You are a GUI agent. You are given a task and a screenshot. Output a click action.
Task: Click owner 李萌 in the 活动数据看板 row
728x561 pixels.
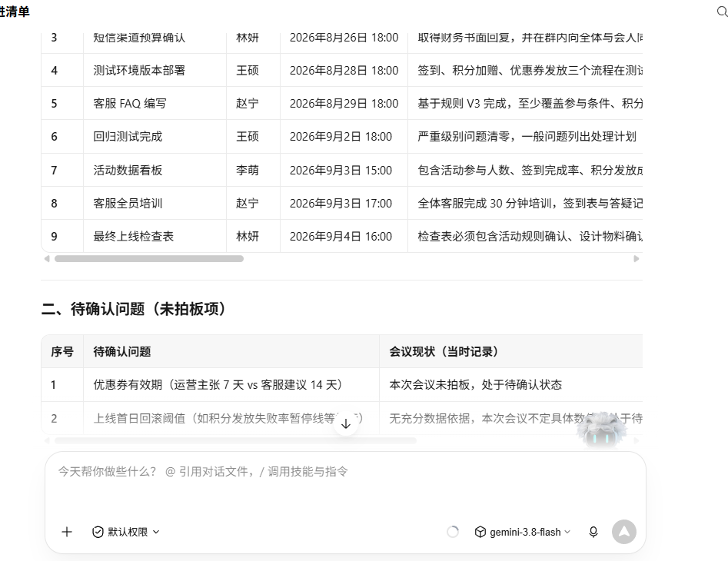(x=248, y=171)
